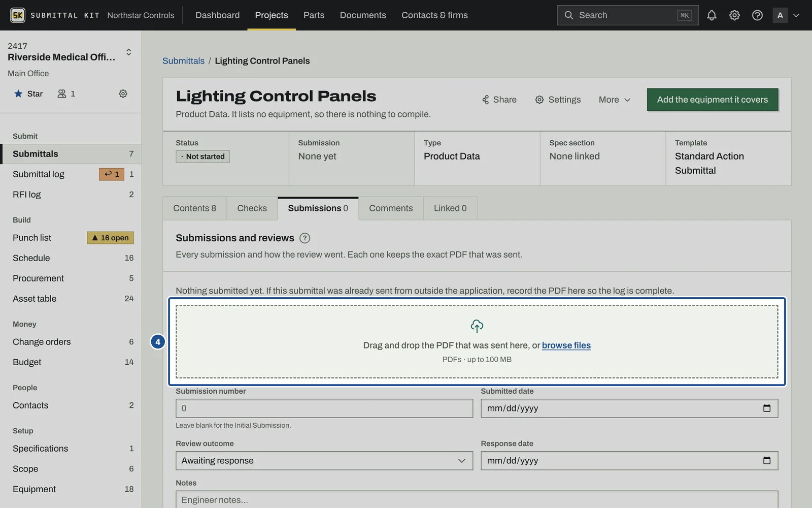Open project settings gear in sidebar

[123, 93]
